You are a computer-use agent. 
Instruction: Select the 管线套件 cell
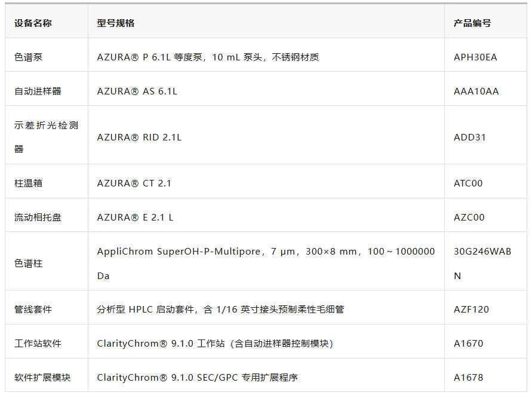pos(47,307)
